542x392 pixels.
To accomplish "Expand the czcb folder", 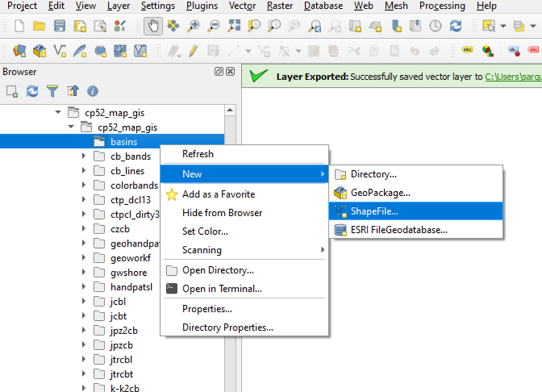I will (83, 229).
